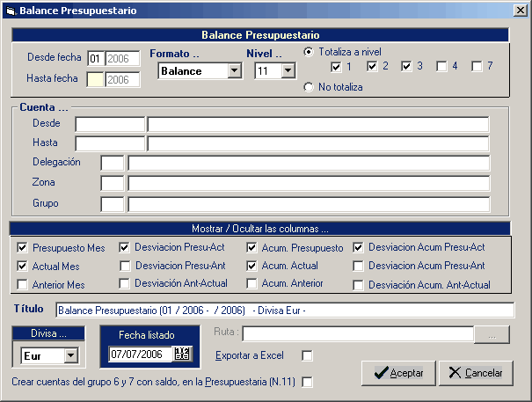532x402 pixels.
Task: Show Desviación Ant-Actual column
Action: [124, 283]
